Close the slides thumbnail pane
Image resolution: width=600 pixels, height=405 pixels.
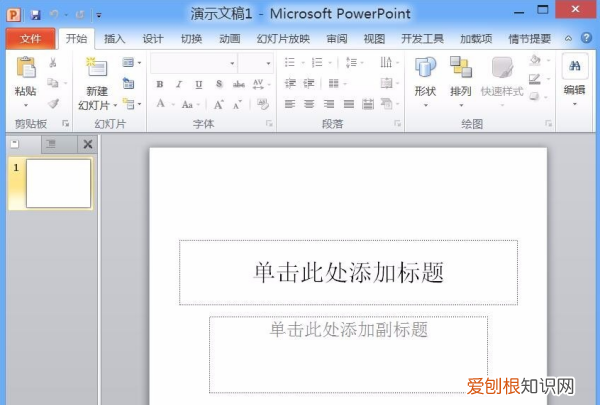point(88,144)
